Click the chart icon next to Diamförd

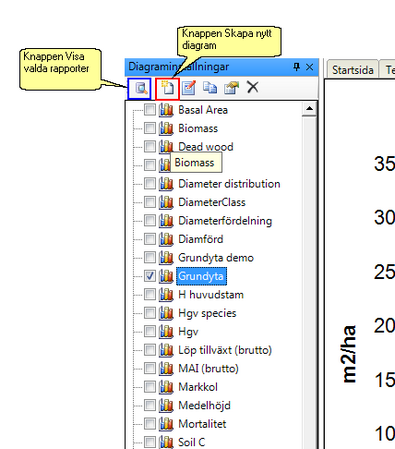click(166, 239)
